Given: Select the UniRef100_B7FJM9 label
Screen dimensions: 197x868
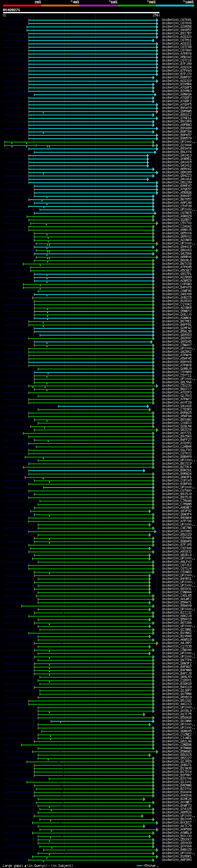Looking at the screenshot, I should 176,64.
